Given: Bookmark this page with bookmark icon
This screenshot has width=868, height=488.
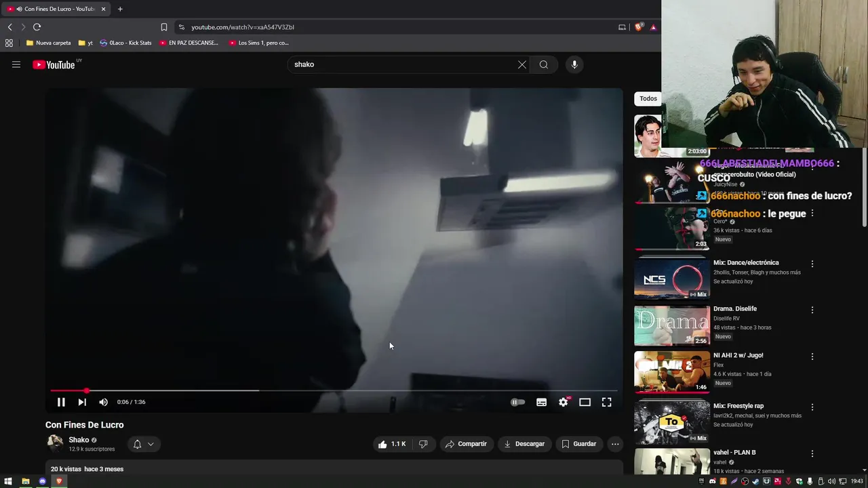Looking at the screenshot, I should coord(164,27).
